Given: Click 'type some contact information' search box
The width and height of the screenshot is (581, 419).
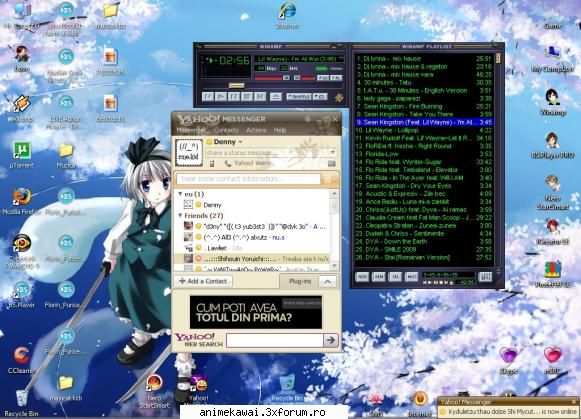Looking at the screenshot, I should (x=248, y=179).
